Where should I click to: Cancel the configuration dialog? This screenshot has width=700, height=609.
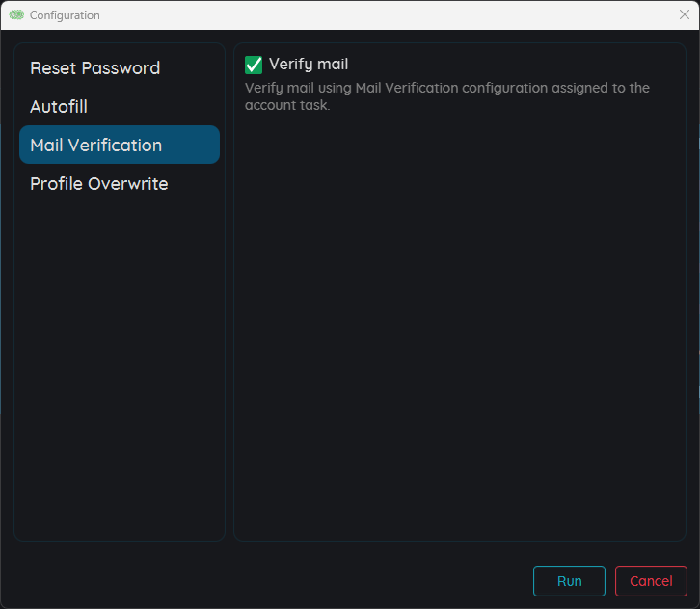(x=651, y=581)
